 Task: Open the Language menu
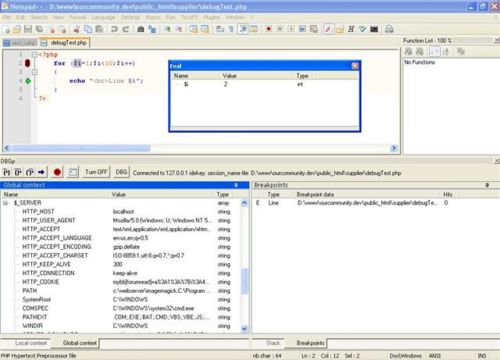[x=103, y=17]
